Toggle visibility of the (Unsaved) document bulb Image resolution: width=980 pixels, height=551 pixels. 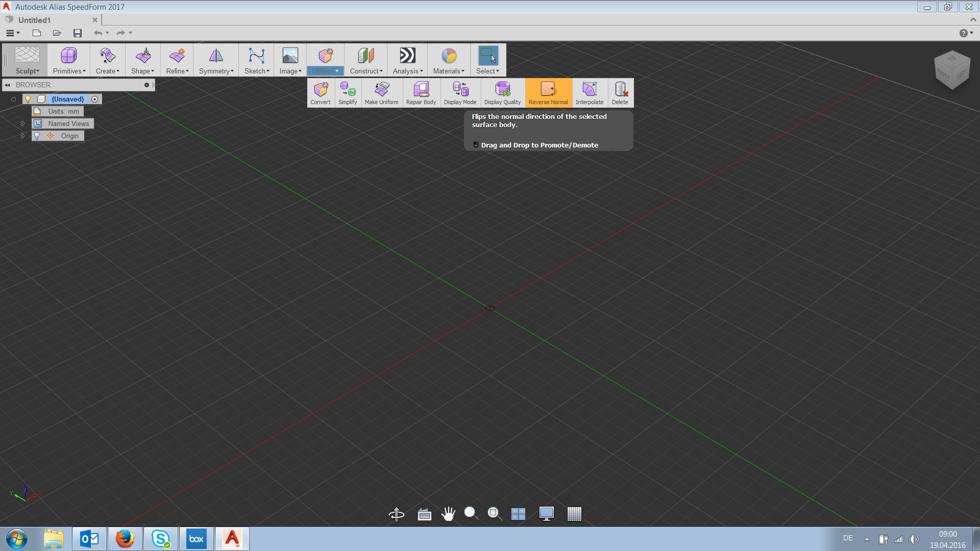[28, 99]
